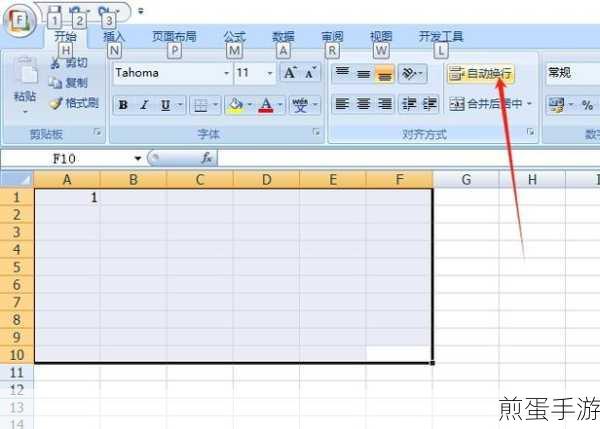
Task: Copy selection with the Copy icon
Action: [55, 83]
